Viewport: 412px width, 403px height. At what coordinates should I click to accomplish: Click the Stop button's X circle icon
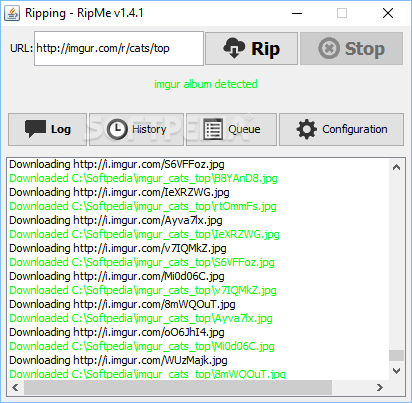pos(329,48)
